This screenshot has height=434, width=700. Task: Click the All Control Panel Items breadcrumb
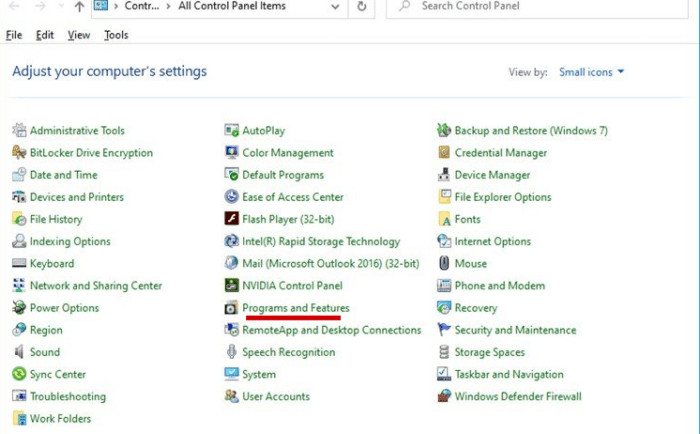(232, 6)
